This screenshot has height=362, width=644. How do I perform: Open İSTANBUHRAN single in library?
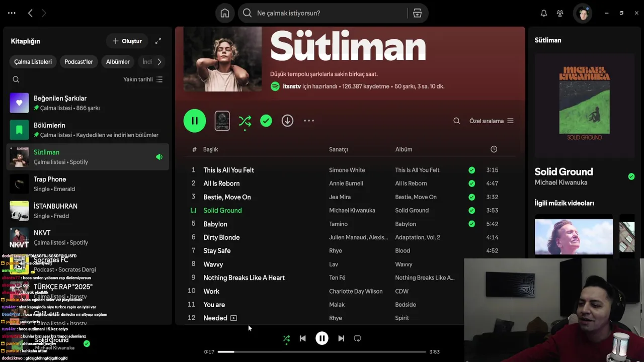[88, 211]
